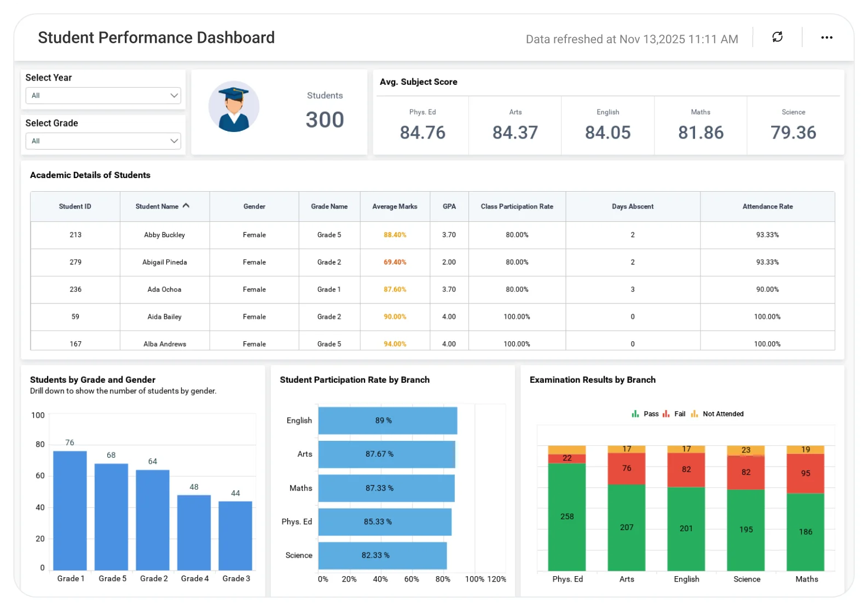Click student ID 236 cell

click(x=76, y=290)
